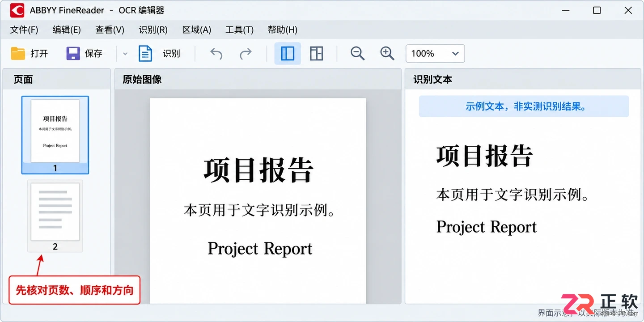Click the Recognize document icon
The image size is (644, 322).
point(145,54)
